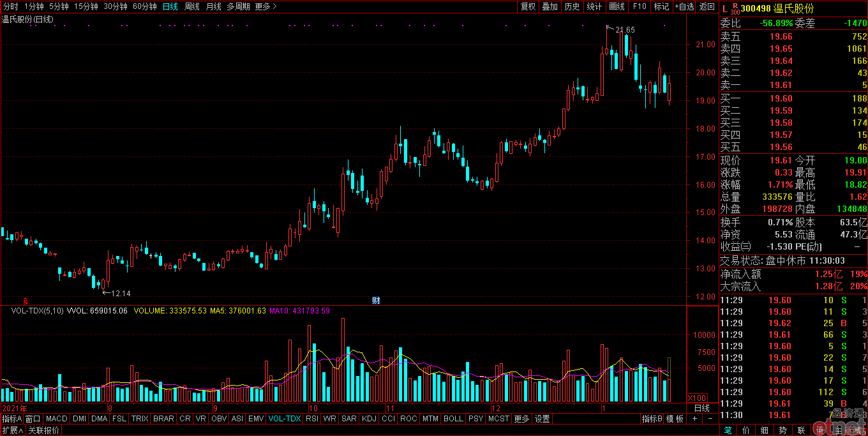Select the BOLL indicator
868x436 pixels.
tap(453, 419)
